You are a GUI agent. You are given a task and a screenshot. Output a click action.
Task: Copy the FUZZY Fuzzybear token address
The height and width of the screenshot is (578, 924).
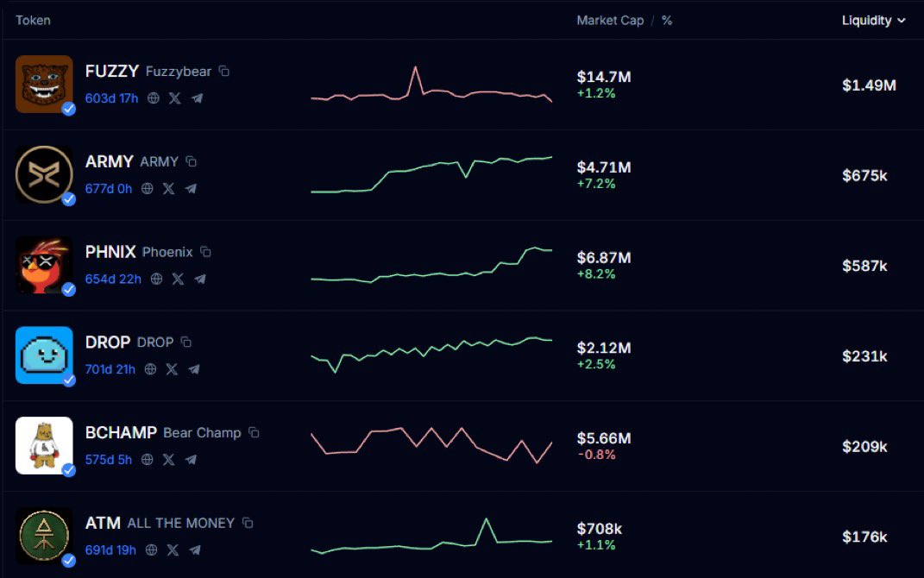[224, 72]
